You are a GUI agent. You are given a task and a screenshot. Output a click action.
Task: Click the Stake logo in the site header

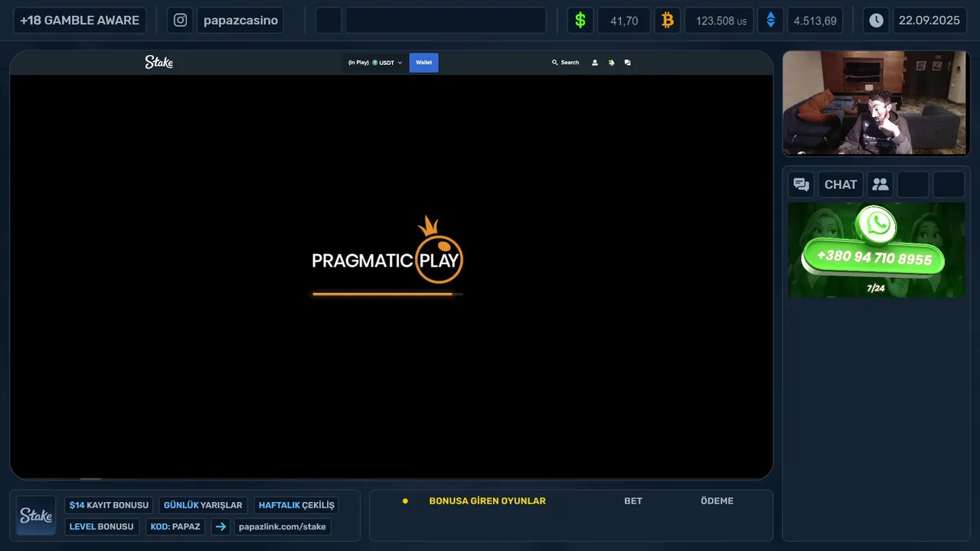click(x=158, y=62)
